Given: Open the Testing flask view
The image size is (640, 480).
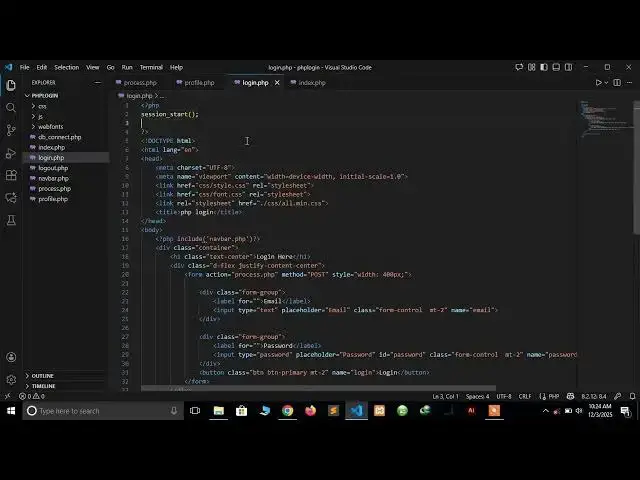Looking at the screenshot, I should click(x=11, y=220).
